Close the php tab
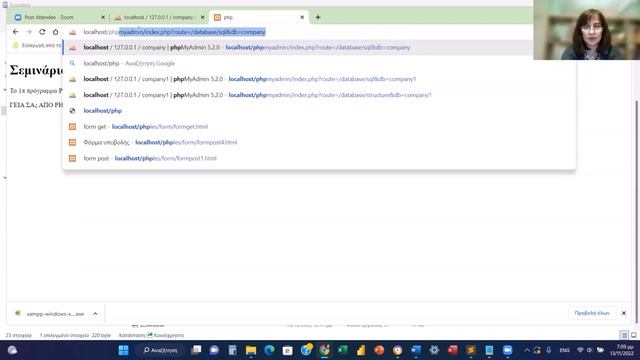Image resolution: width=640 pixels, height=360 pixels. 302,18
